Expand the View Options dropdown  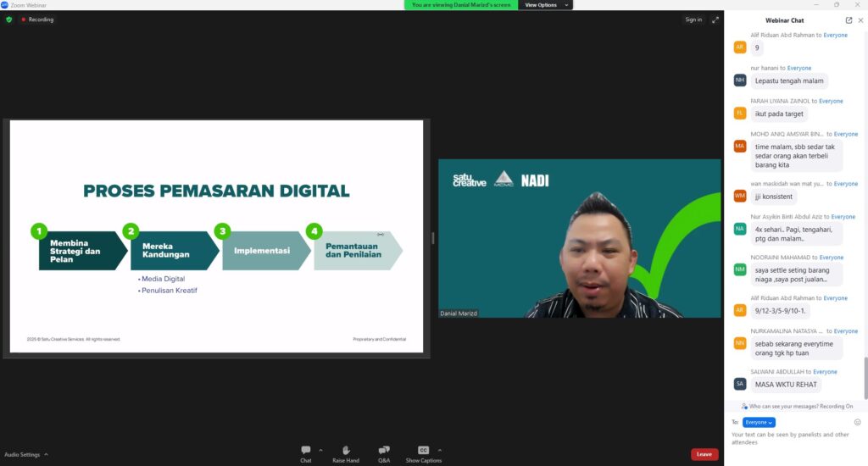tap(543, 5)
